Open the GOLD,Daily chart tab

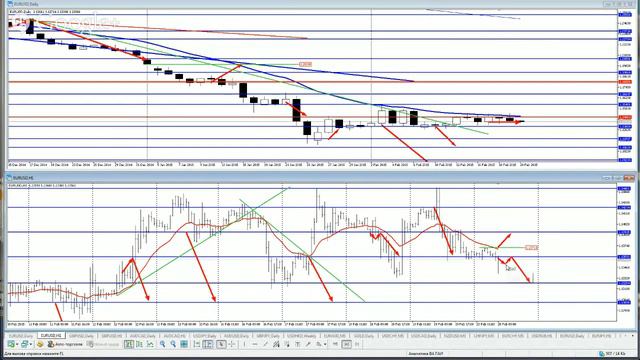click(x=363, y=336)
